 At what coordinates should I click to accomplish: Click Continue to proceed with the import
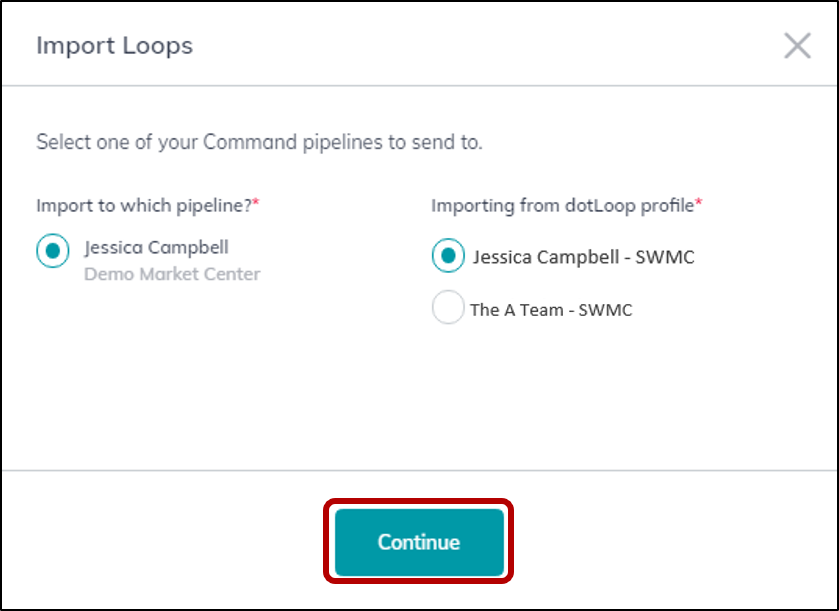click(418, 541)
